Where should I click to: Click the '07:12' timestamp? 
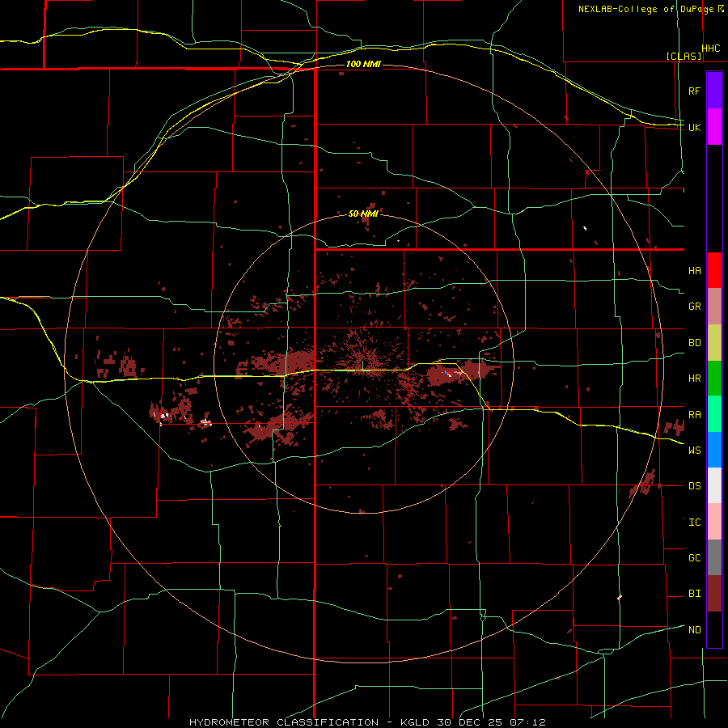(x=527, y=722)
